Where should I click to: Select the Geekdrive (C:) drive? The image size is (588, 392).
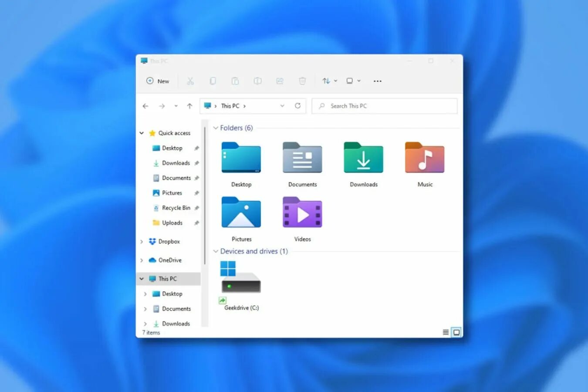[241, 286]
